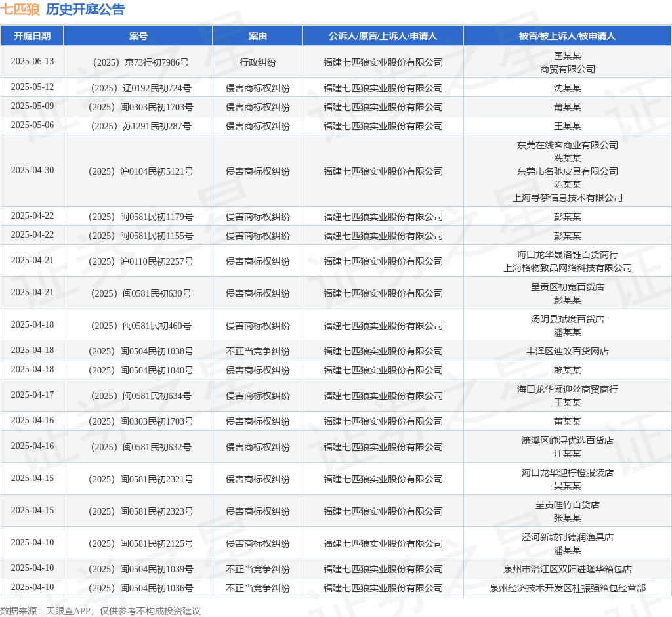Select case number 京73行初7986号

coord(140,62)
